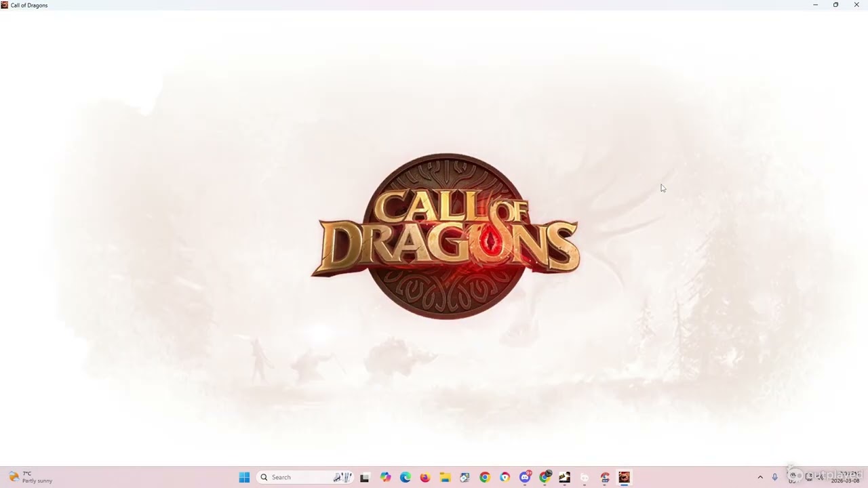The image size is (868, 488).
Task: Restore down the Call of Dragons window
Action: (835, 5)
